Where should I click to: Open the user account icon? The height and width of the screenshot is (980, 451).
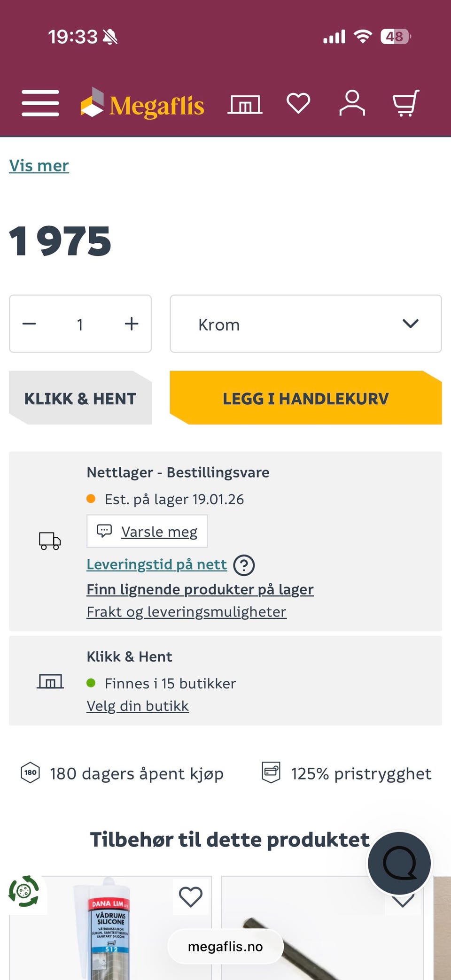[352, 103]
